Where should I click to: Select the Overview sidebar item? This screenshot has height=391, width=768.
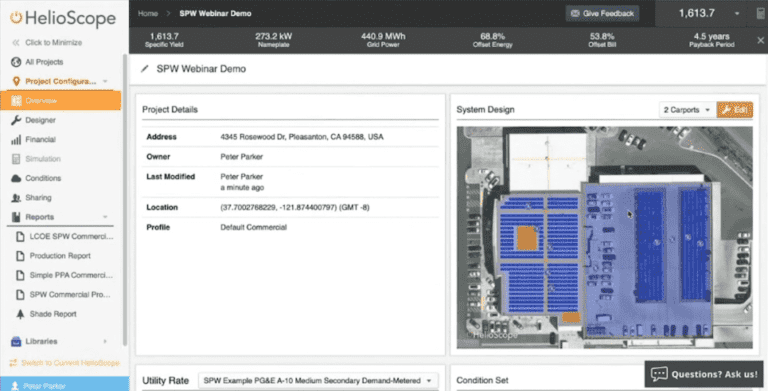coord(61,100)
